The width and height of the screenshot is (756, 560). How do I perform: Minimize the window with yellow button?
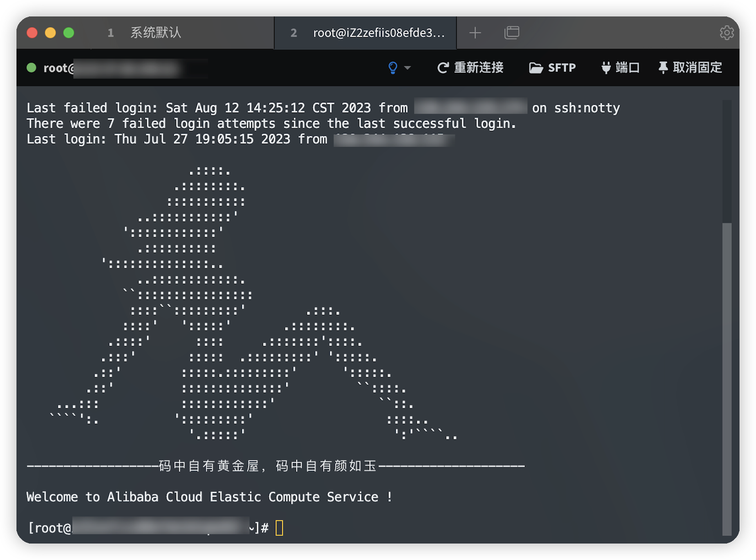pos(50,32)
